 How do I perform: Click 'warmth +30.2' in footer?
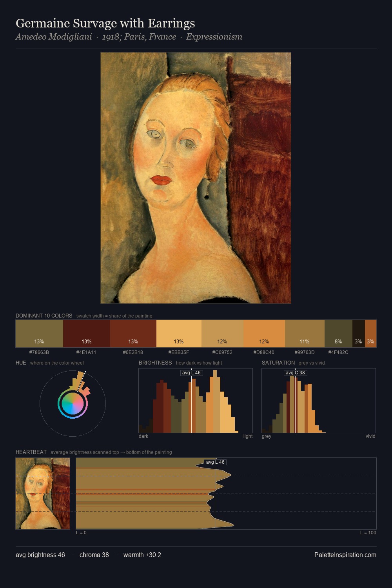click(142, 555)
